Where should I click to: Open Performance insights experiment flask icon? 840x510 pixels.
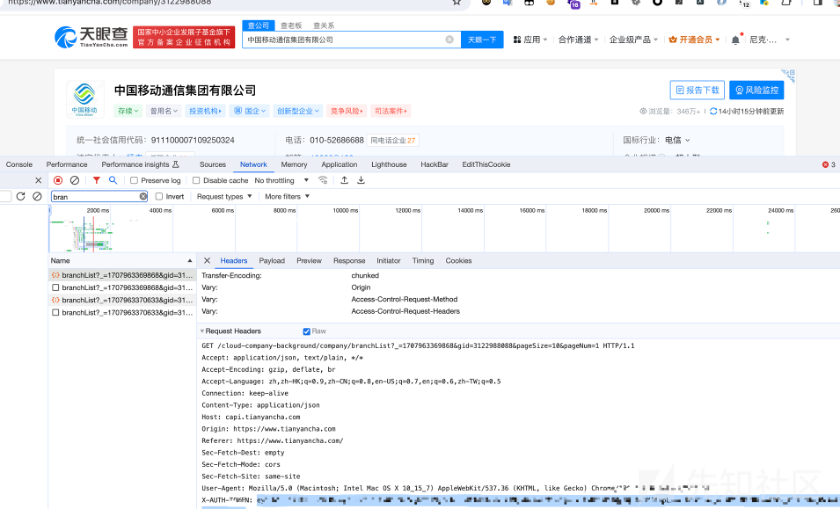[x=176, y=164]
